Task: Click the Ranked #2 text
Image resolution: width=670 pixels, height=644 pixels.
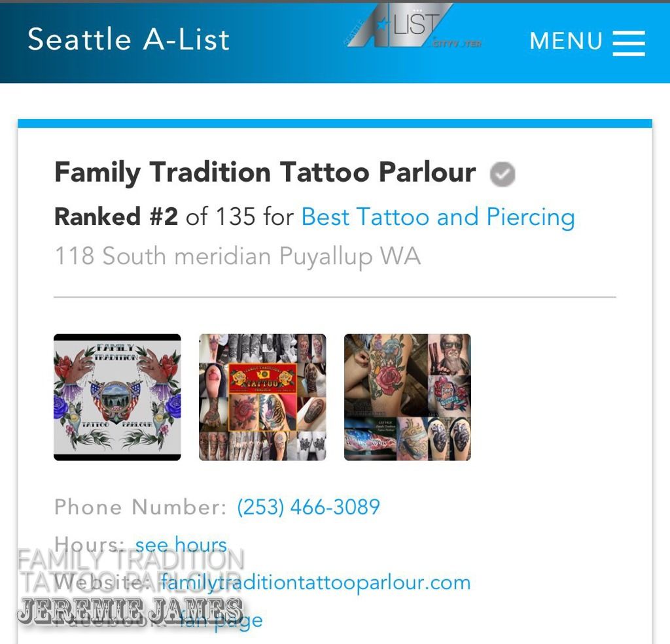Action: click(116, 216)
